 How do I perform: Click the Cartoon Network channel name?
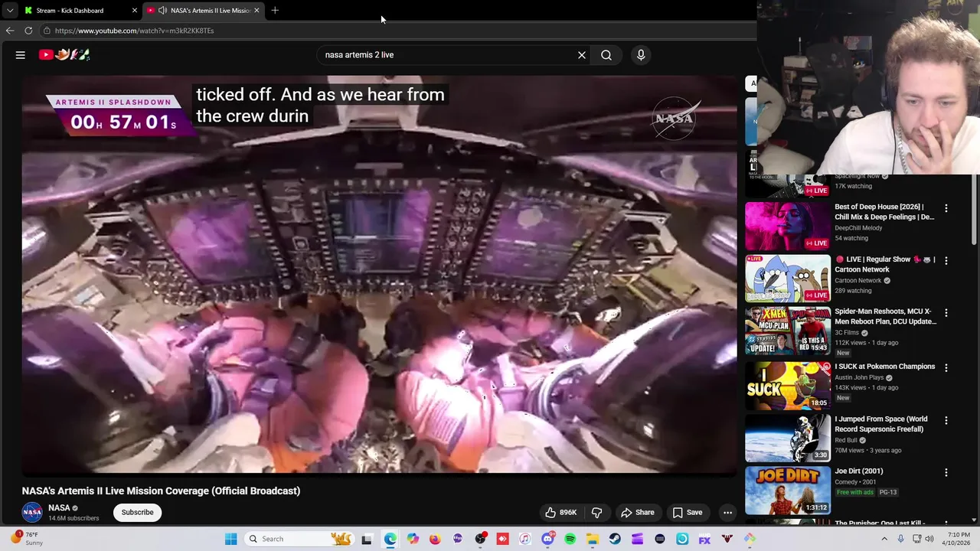pyautogui.click(x=858, y=281)
